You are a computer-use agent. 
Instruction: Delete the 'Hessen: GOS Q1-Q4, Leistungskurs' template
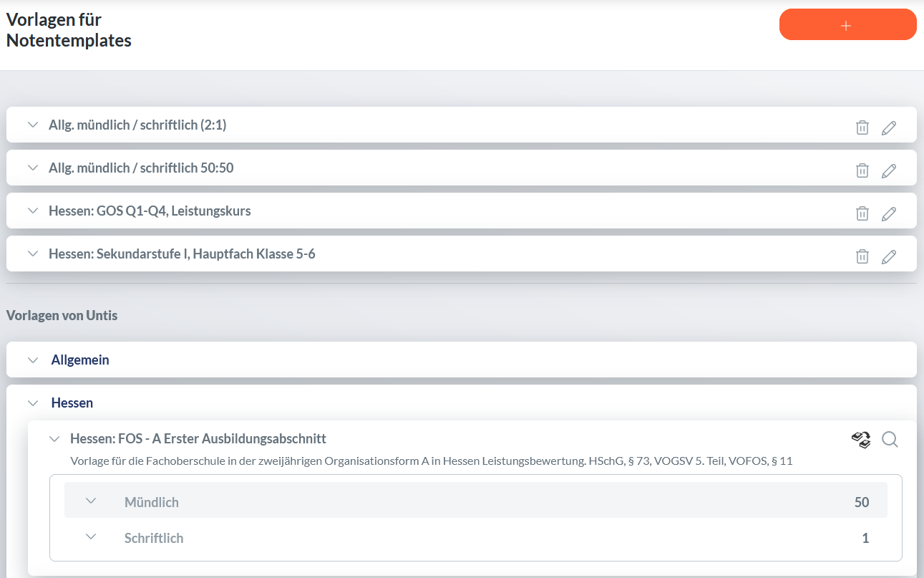pyautogui.click(x=862, y=213)
